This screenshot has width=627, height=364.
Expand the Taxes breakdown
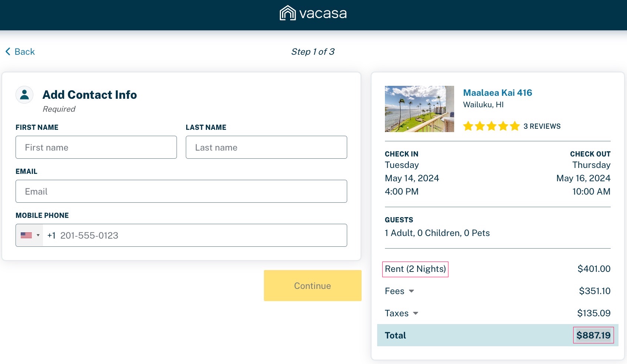tap(415, 313)
